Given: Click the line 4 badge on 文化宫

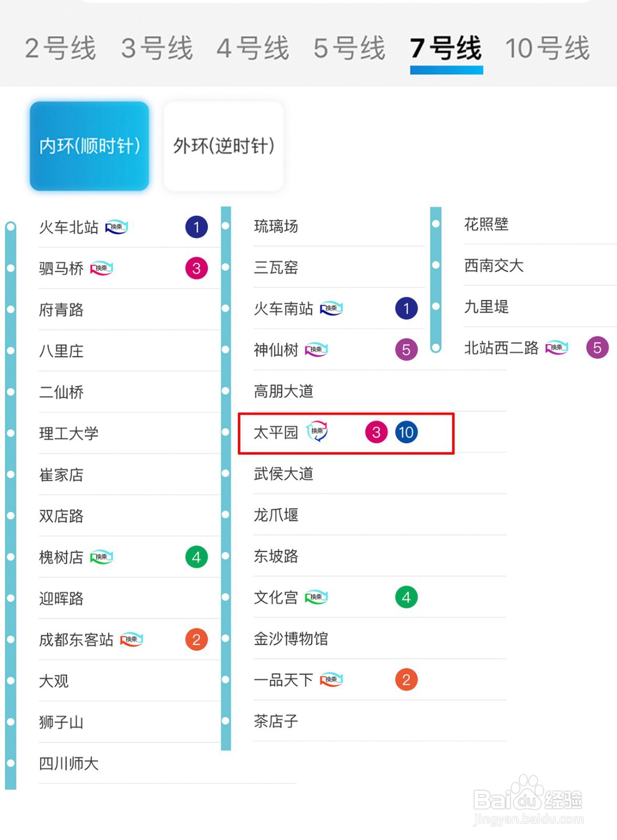Looking at the screenshot, I should pyautogui.click(x=406, y=597).
